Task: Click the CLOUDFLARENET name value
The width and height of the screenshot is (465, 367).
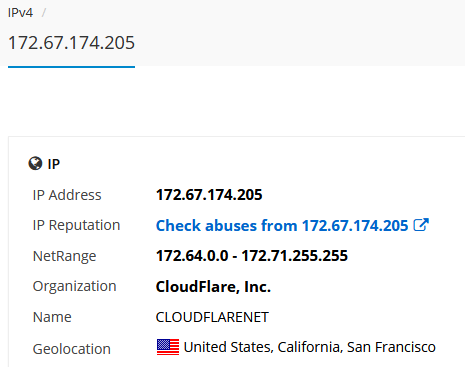Action: coord(212,317)
